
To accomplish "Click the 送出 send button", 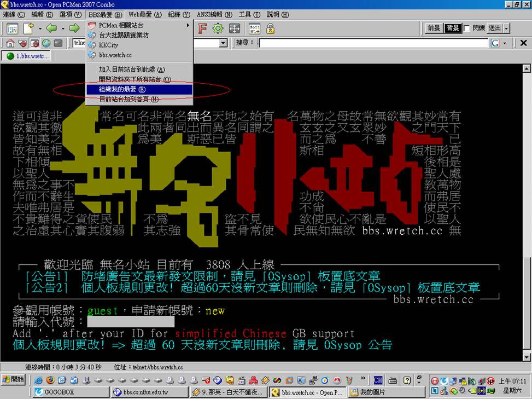I will (494, 28).
